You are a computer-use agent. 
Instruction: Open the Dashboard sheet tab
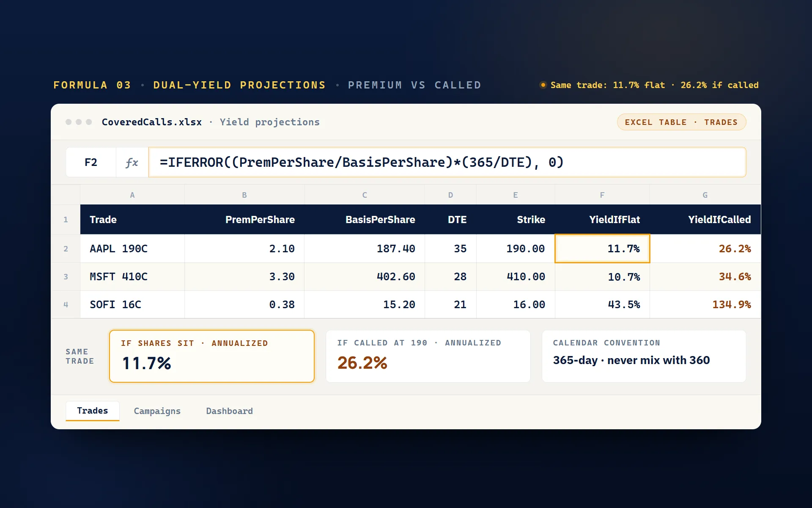pos(230,411)
